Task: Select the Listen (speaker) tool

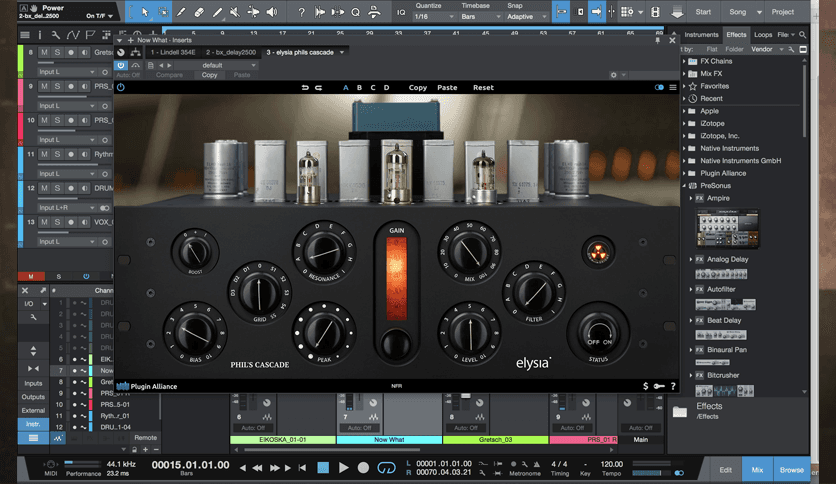Action: (x=272, y=12)
